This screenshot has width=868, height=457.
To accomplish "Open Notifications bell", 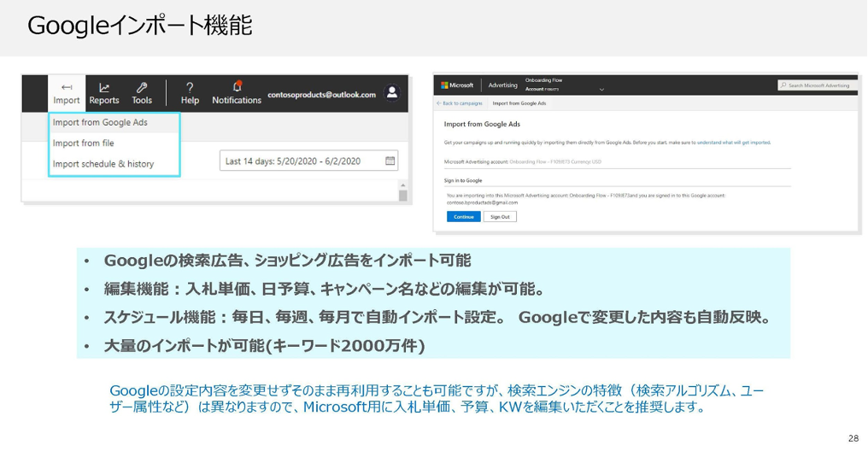I will coord(237,93).
